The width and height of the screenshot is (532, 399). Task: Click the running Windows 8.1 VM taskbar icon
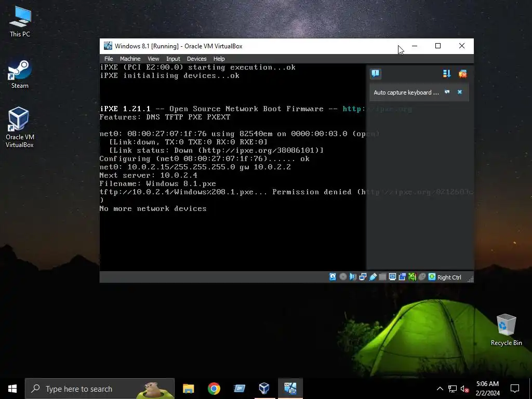tap(290, 389)
